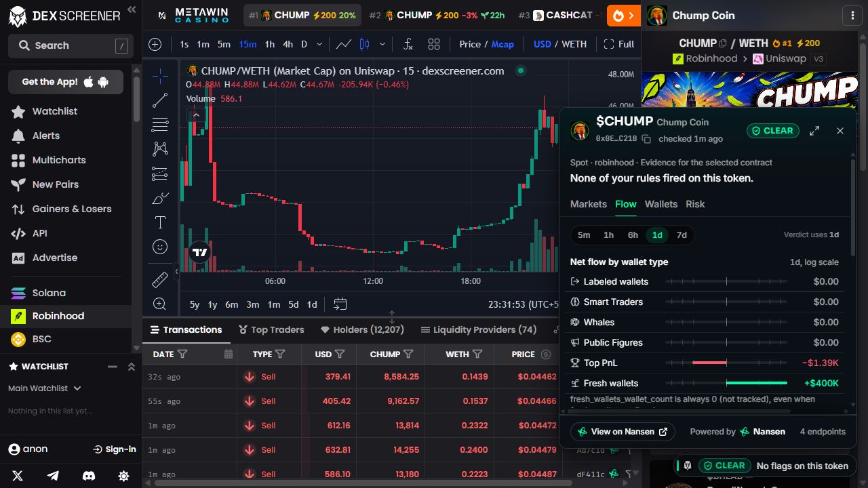Expand the chart interval dropdown
Screen dimensions: 868x488
tap(321, 44)
